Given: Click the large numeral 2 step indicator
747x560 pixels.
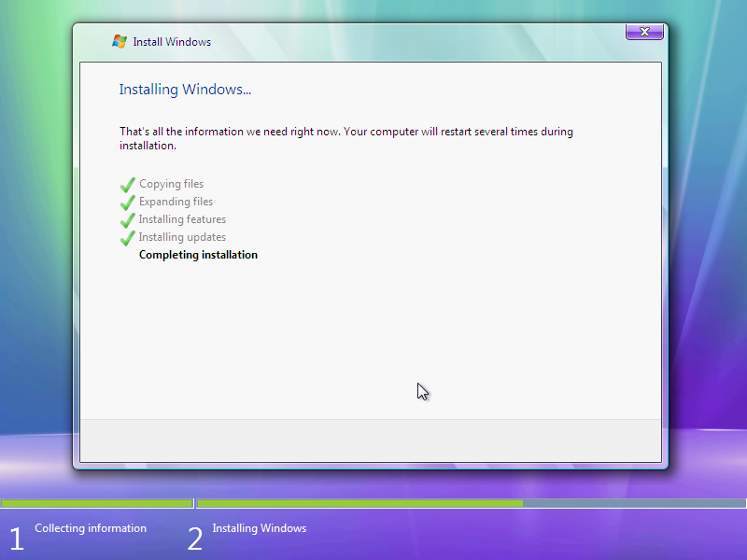Looking at the screenshot, I should click(194, 538).
